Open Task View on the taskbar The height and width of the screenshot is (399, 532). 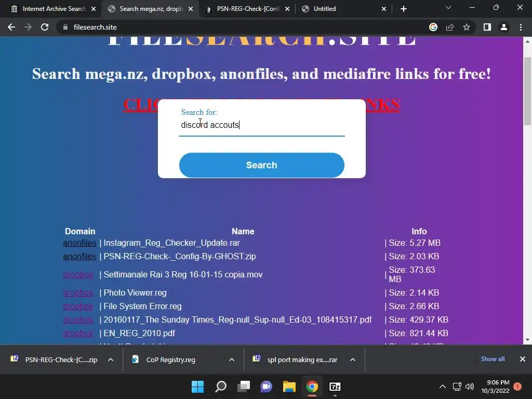tap(244, 387)
